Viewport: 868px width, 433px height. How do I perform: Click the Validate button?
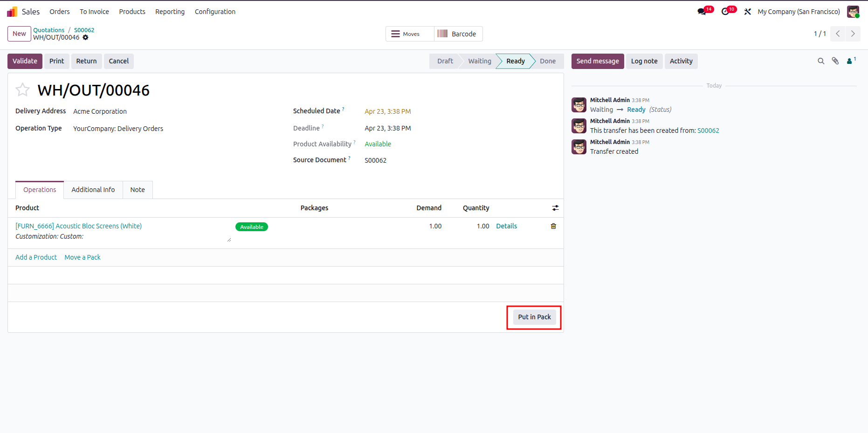pos(25,61)
